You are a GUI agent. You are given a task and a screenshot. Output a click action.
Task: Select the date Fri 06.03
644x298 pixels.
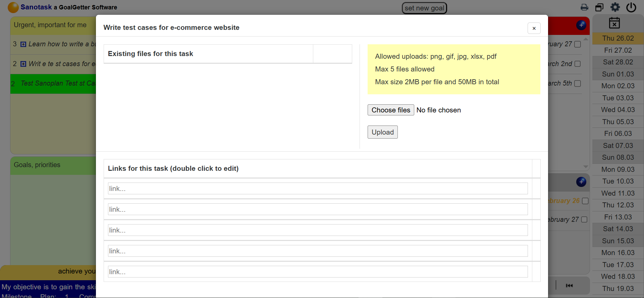coord(618,134)
